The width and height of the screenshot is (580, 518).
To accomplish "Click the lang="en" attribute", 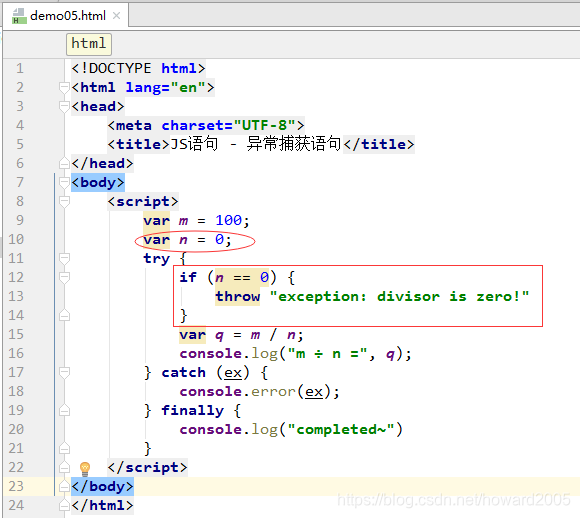I will pos(165,88).
